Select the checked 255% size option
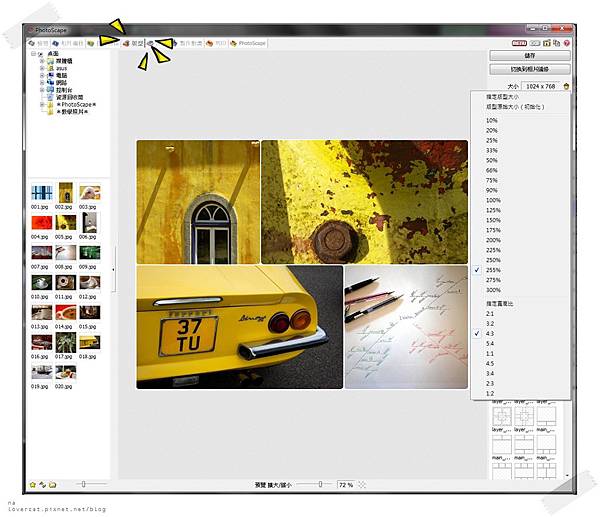Viewport: 600px width, 517px height. 492,270
